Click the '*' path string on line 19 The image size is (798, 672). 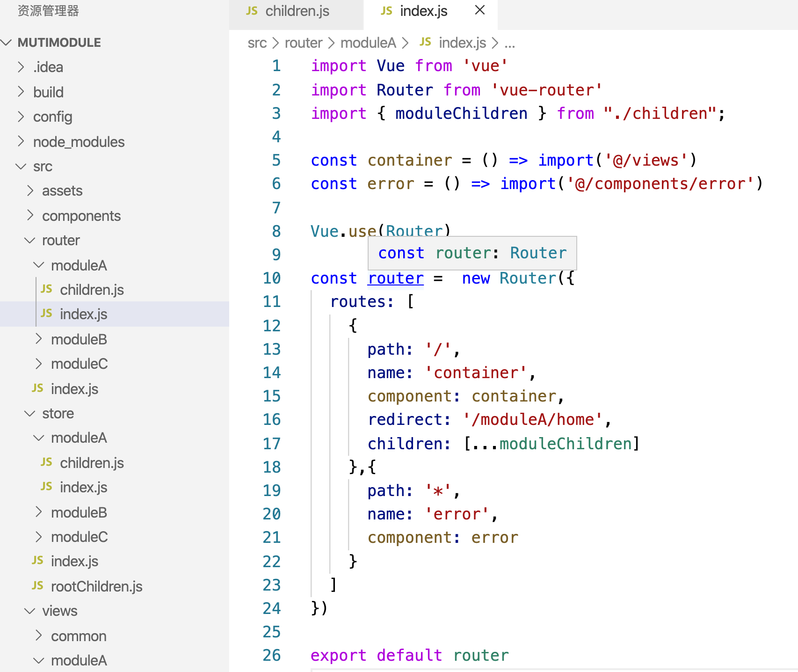coord(438,490)
